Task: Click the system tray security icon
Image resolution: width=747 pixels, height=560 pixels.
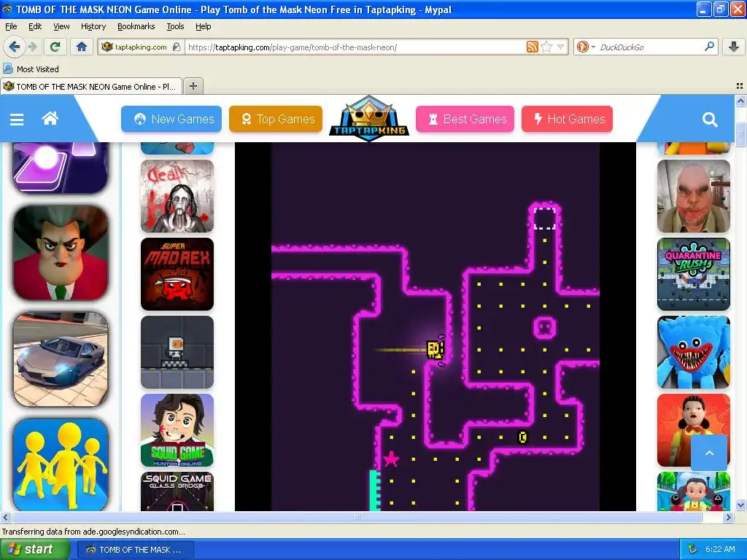Action: [693, 550]
